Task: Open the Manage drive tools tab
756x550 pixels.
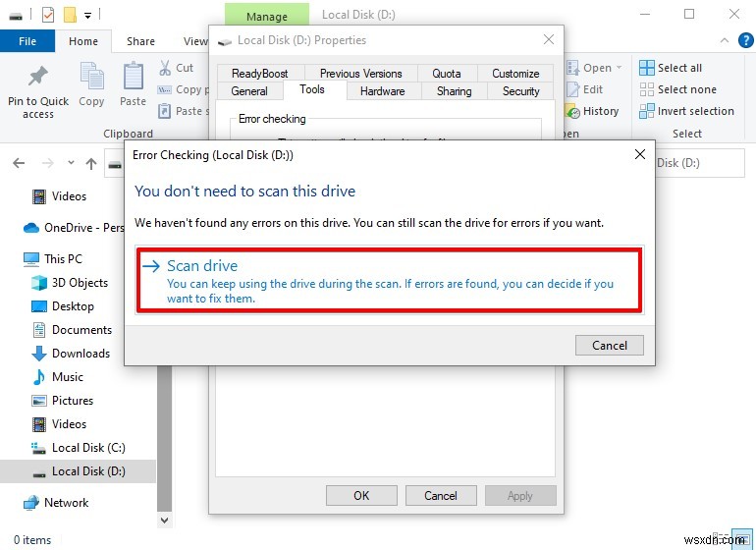Action: (x=267, y=16)
